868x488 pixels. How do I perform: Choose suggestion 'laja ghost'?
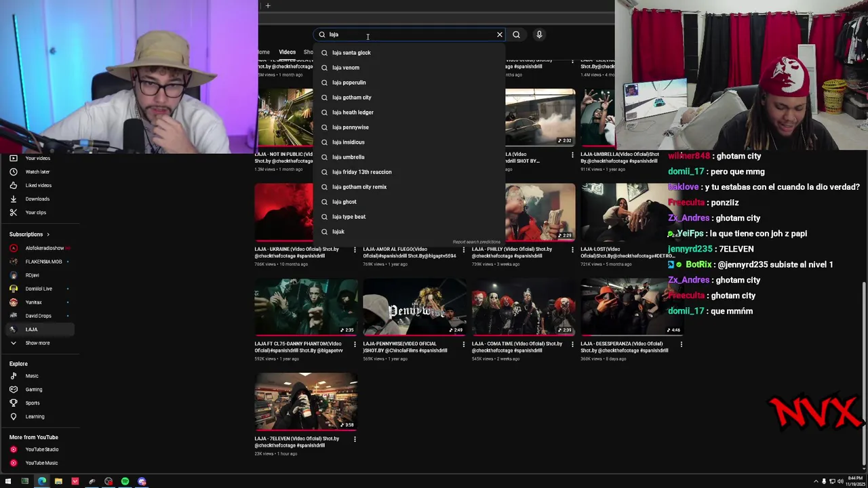pyautogui.click(x=410, y=202)
